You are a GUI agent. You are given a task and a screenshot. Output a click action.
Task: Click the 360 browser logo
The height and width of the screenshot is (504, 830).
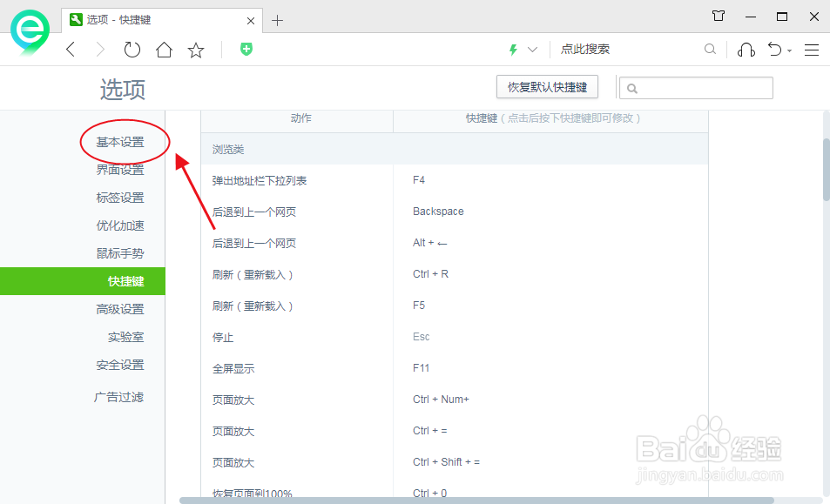coord(30,31)
